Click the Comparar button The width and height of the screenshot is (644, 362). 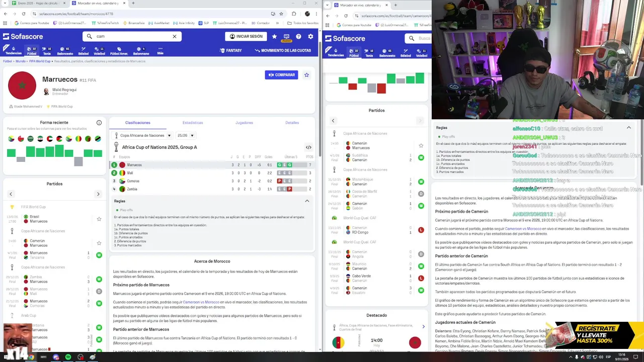pos(281,75)
